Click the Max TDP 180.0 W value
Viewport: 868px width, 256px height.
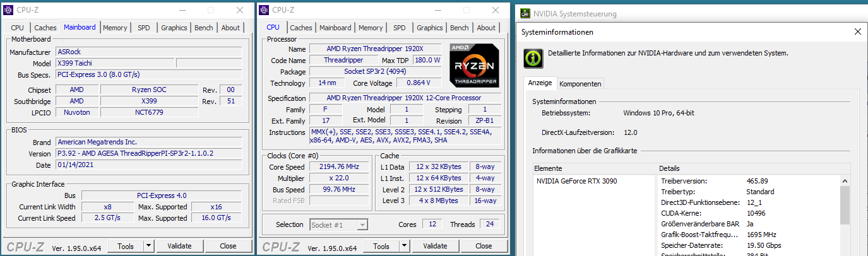point(427,60)
